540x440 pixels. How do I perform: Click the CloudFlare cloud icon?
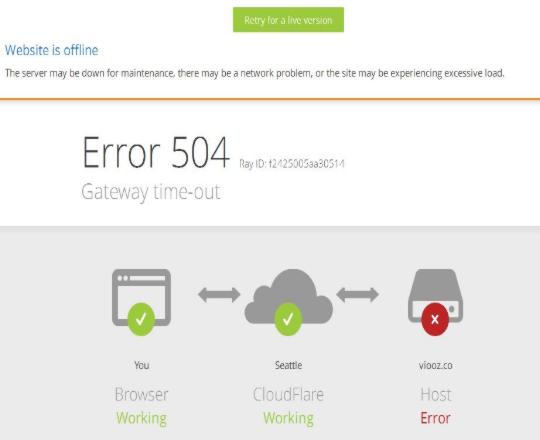(x=289, y=296)
